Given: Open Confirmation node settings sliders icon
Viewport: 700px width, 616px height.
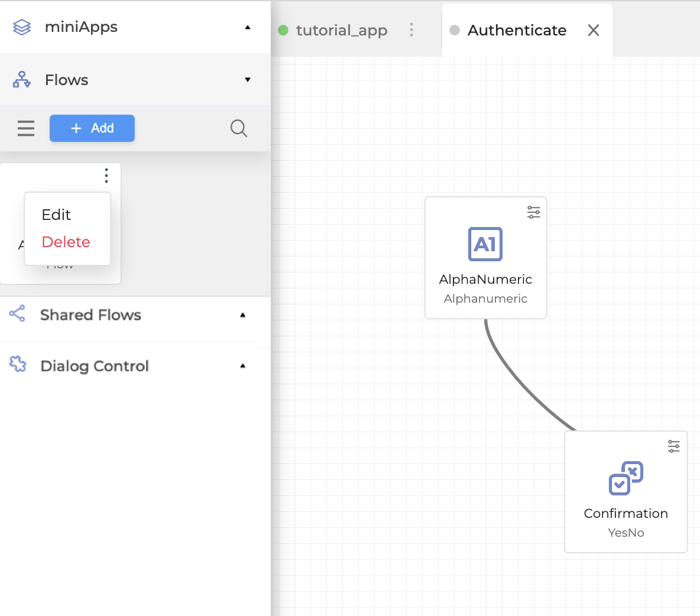Looking at the screenshot, I should tap(673, 446).
